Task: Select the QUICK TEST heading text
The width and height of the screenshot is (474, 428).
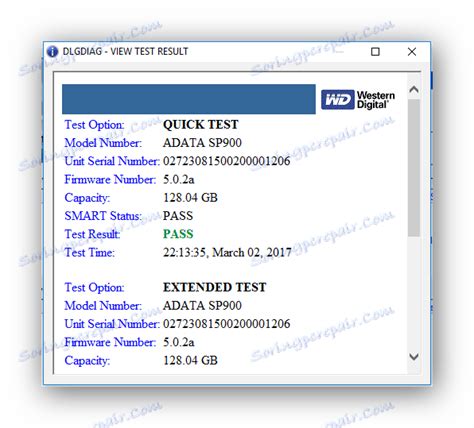Action: 201,125
